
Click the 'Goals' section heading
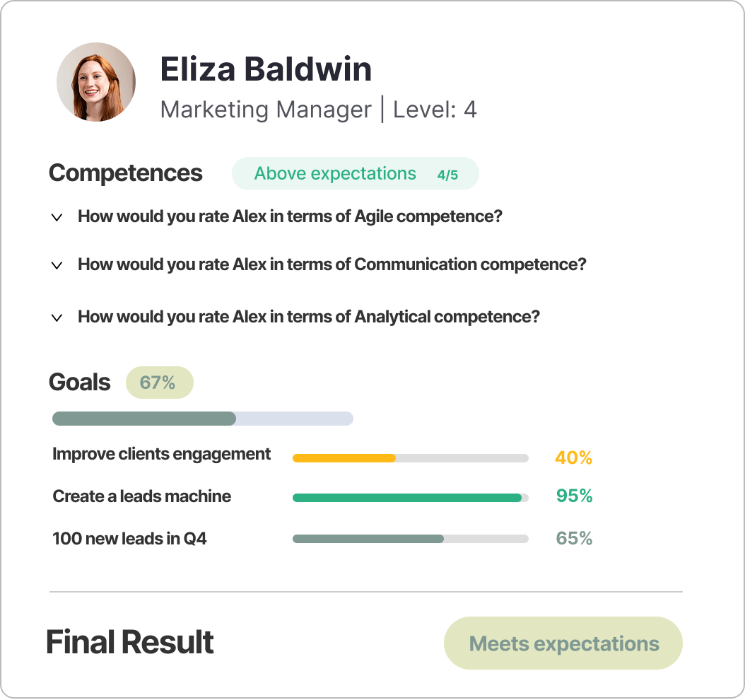coord(79,383)
